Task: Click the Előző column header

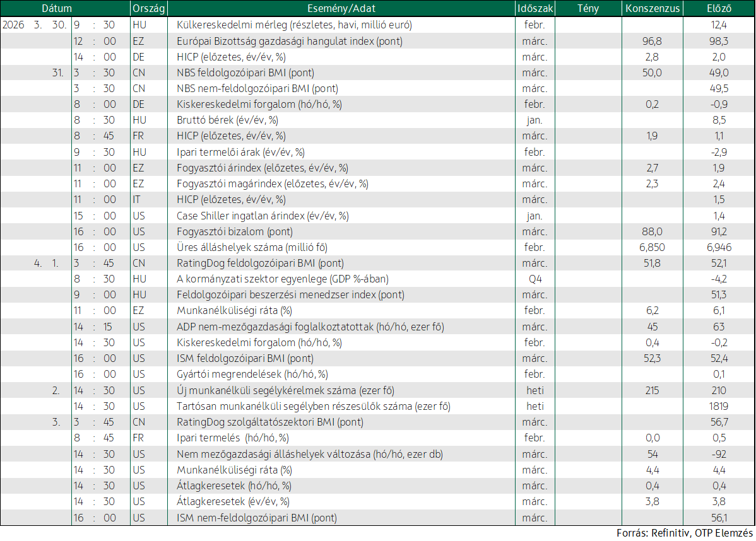Action: point(719,8)
